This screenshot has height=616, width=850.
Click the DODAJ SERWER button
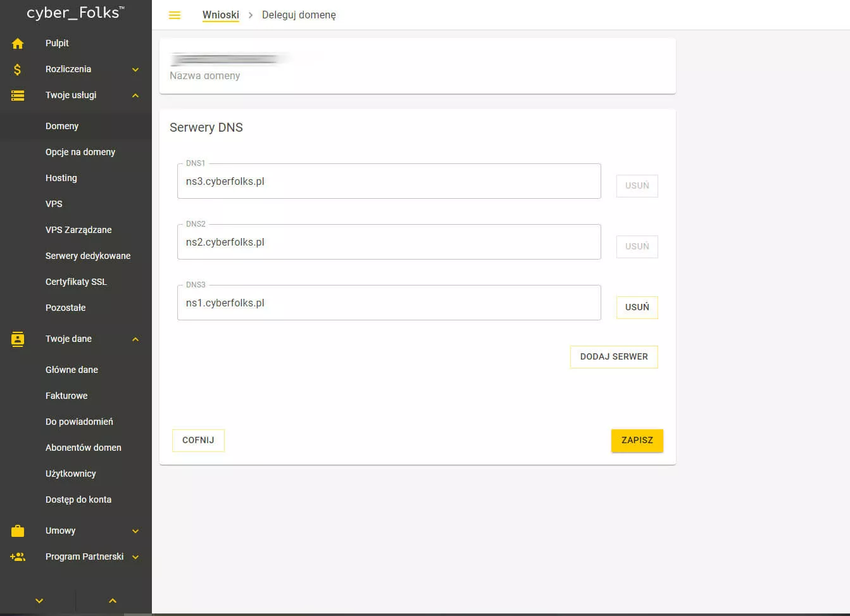614,356
